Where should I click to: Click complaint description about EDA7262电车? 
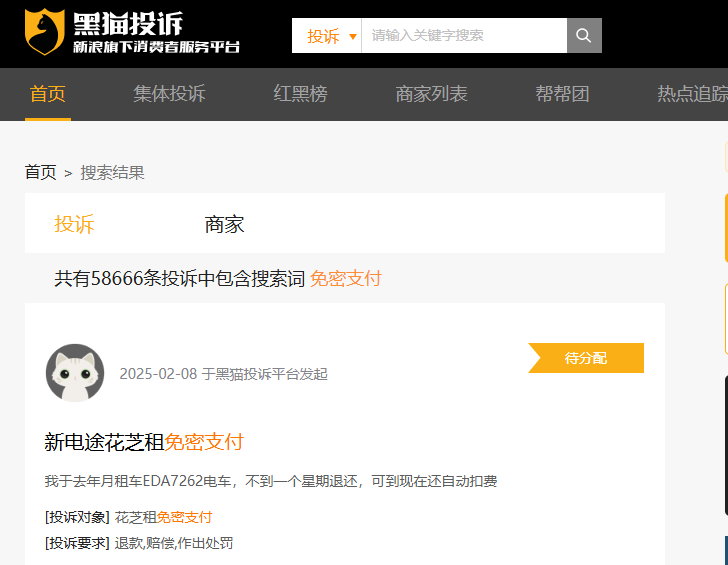tap(271, 481)
